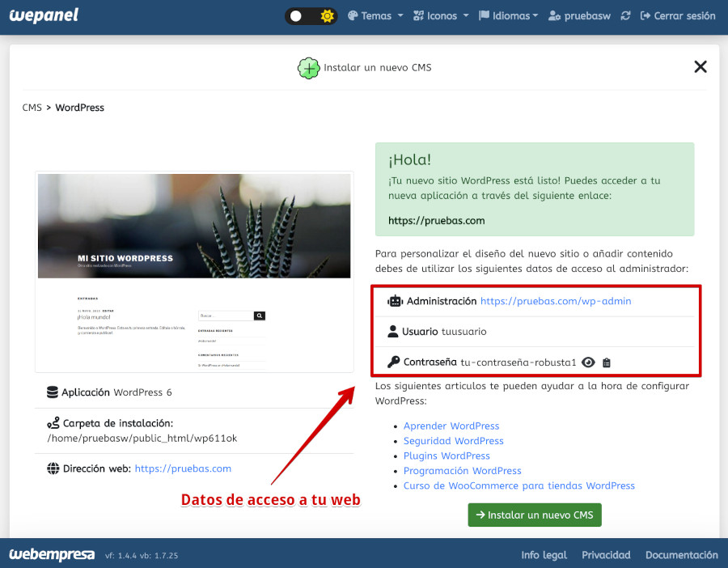Click the WordPress 6 application text
The height and width of the screenshot is (568, 728).
tap(142, 392)
